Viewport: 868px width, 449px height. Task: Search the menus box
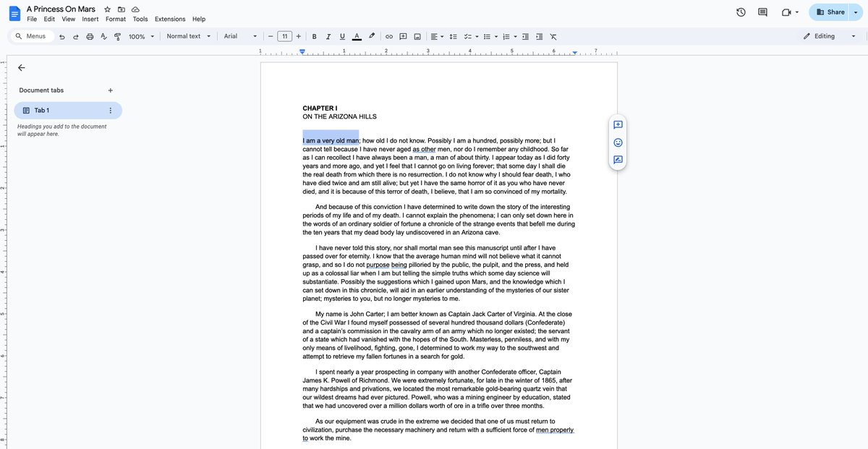[33, 36]
